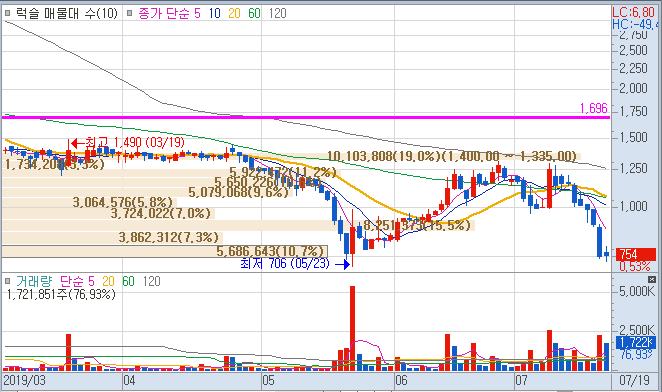Click the LC:6.80 indicator at top right

[x=633, y=12]
